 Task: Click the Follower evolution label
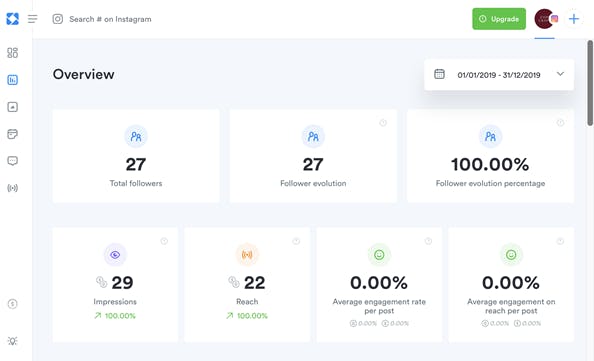coord(313,183)
